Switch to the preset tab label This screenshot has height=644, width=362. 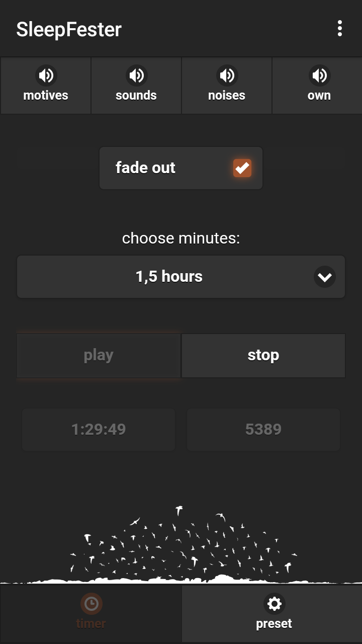click(x=274, y=624)
